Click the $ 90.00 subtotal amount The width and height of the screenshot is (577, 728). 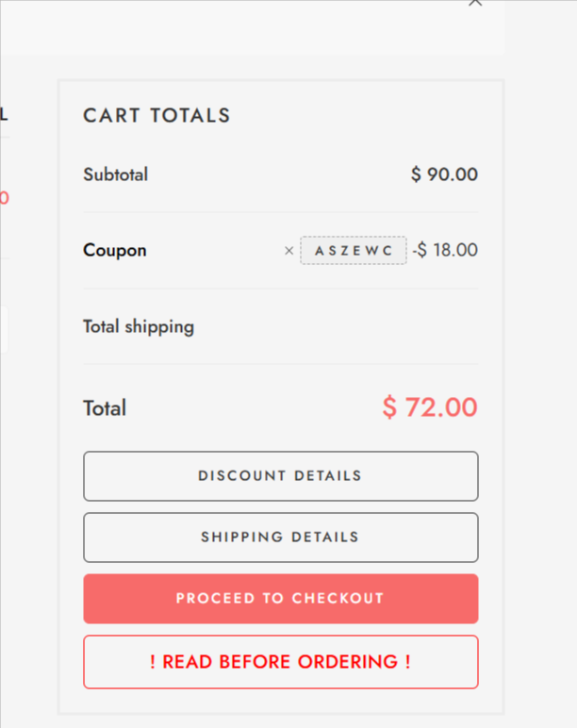point(444,174)
